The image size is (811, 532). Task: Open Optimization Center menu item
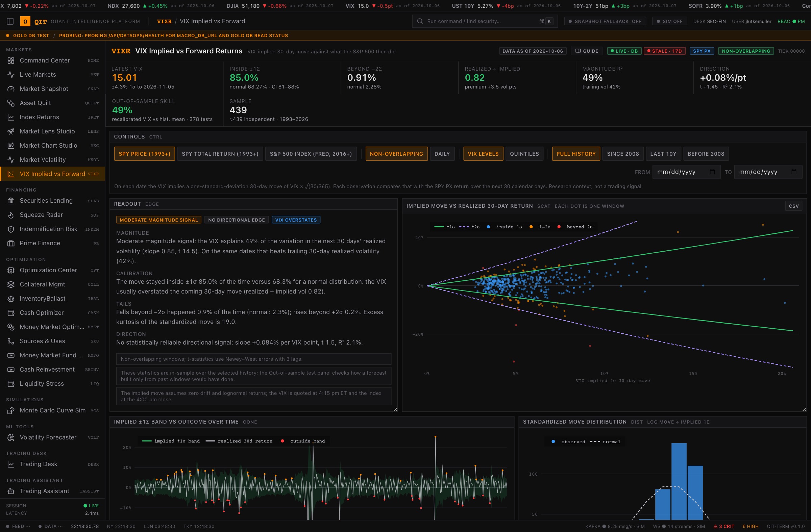tap(52, 271)
